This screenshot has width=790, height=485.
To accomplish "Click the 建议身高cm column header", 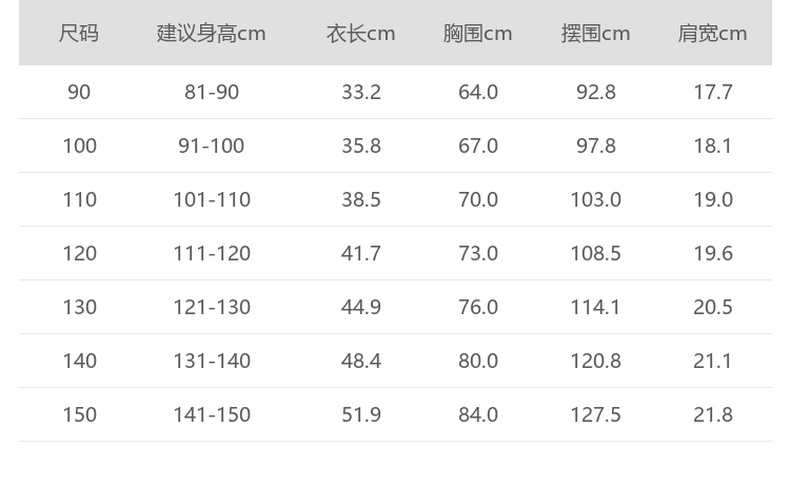I will (x=211, y=33).
